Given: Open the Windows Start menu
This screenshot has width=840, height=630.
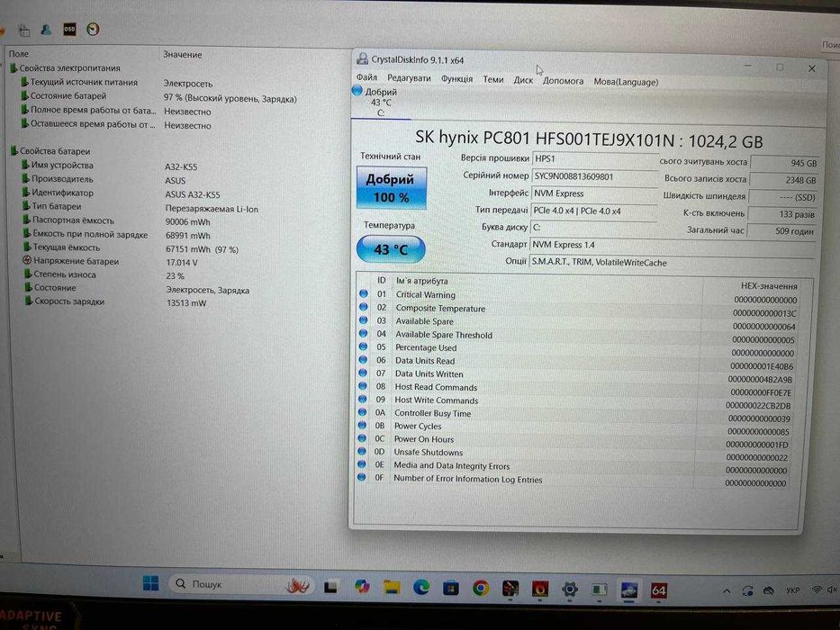Looking at the screenshot, I should [151, 583].
